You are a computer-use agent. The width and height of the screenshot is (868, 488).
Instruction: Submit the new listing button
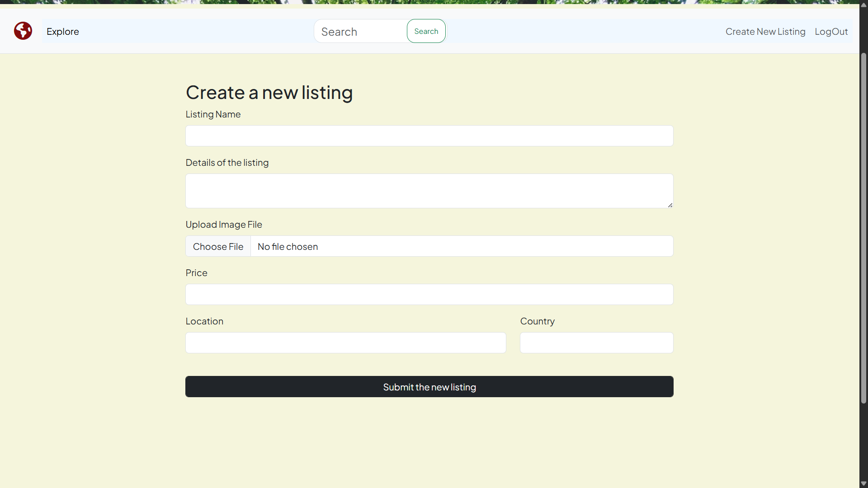pos(429,387)
